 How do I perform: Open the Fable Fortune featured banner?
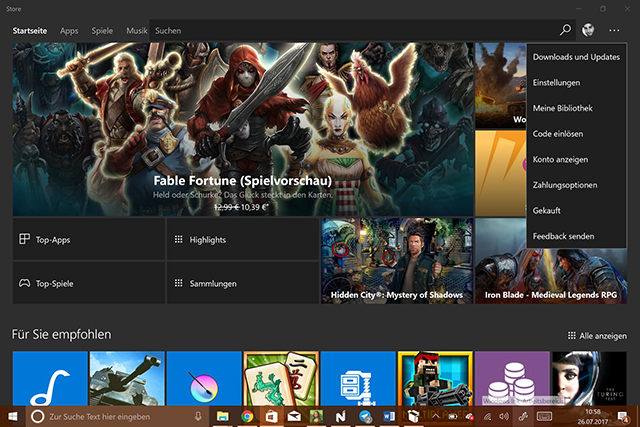tap(243, 129)
